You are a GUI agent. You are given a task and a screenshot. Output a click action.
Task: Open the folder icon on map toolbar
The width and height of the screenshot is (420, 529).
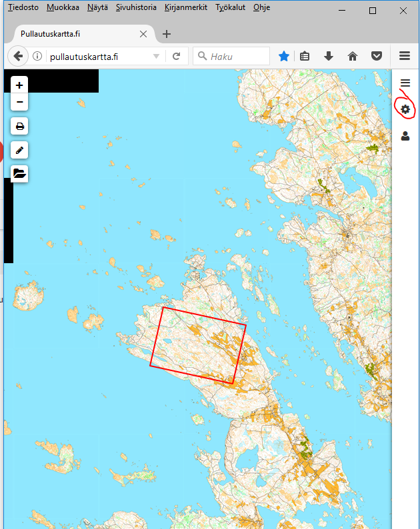19,174
